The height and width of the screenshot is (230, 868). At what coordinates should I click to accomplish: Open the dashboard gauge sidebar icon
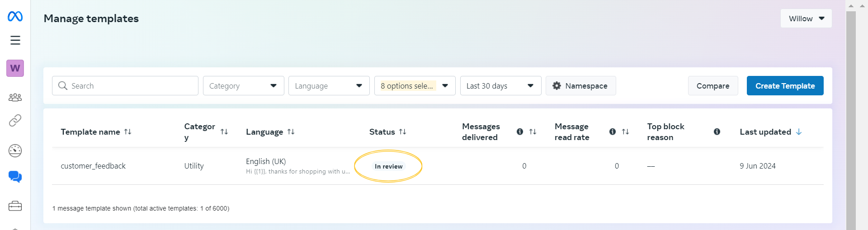click(x=15, y=150)
